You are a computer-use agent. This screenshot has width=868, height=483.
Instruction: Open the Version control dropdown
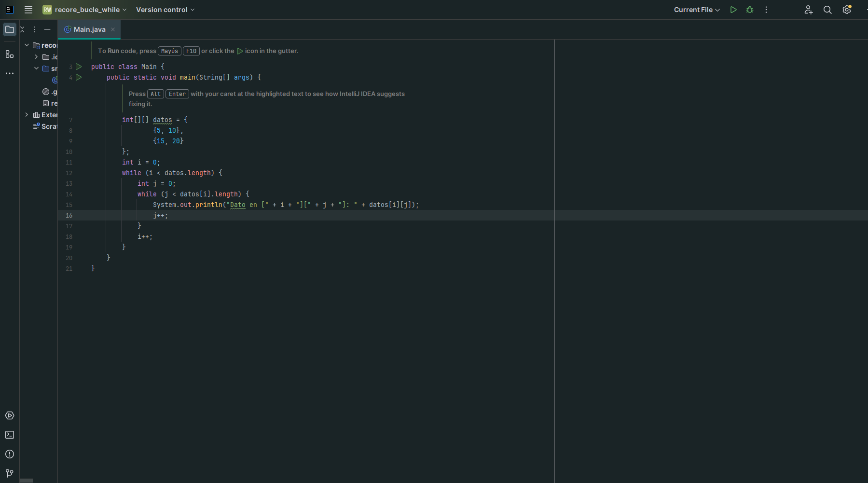(165, 10)
